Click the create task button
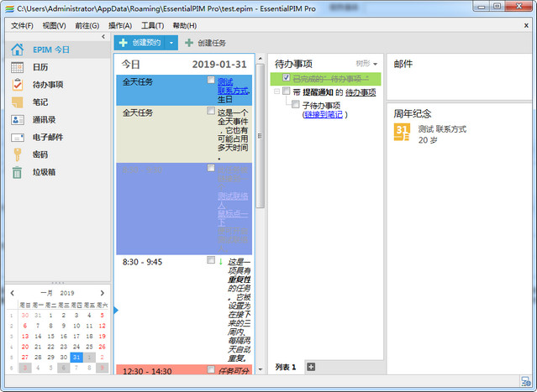The width and height of the screenshot is (537, 392). (x=206, y=42)
